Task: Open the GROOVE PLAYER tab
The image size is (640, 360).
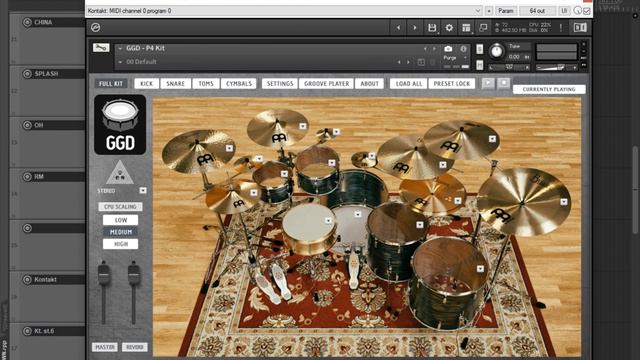Action: (327, 84)
